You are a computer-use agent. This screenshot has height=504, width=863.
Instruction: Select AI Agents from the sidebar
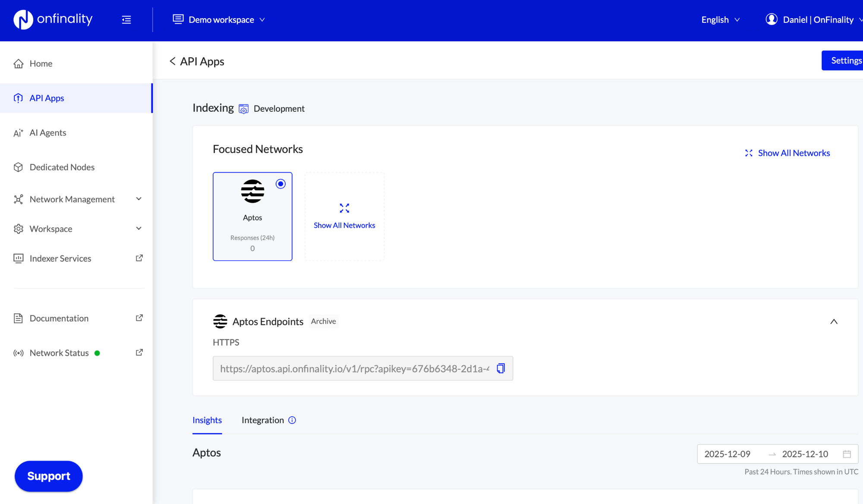[47, 132]
